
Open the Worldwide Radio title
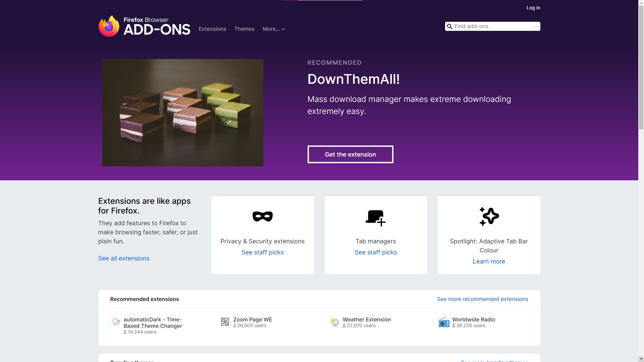pos(473,320)
